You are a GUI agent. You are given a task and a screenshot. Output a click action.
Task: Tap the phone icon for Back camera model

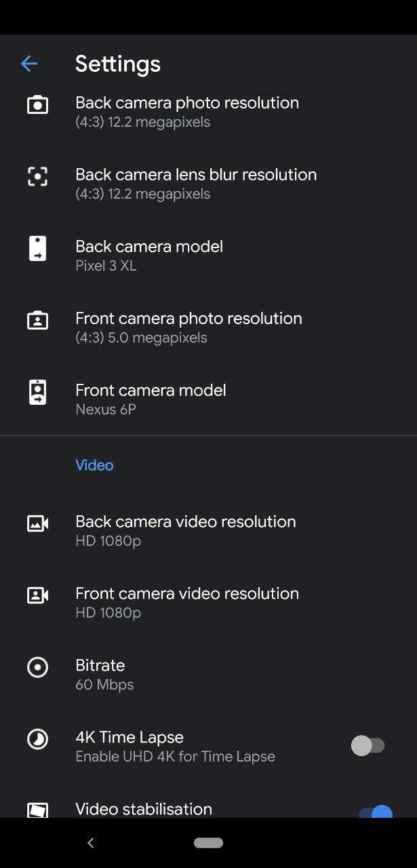click(37, 248)
